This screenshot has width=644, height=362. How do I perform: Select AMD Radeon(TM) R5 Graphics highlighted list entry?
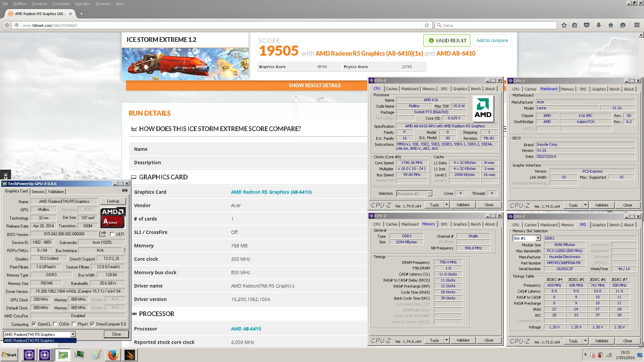pos(40,340)
